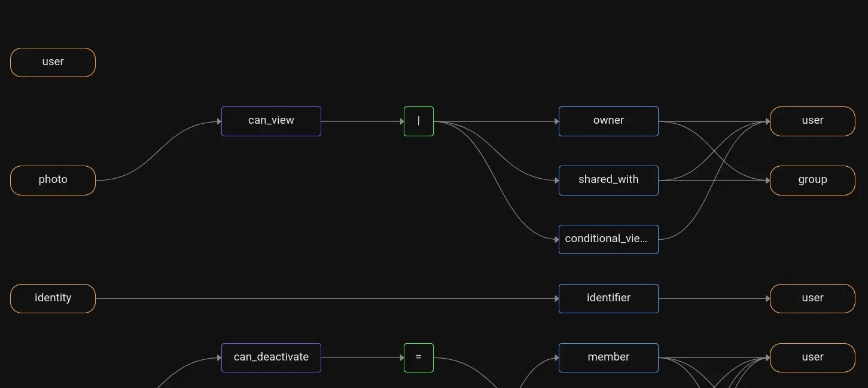Click the standalone user node in top-left corner
This screenshot has height=388, width=868.
point(53,62)
